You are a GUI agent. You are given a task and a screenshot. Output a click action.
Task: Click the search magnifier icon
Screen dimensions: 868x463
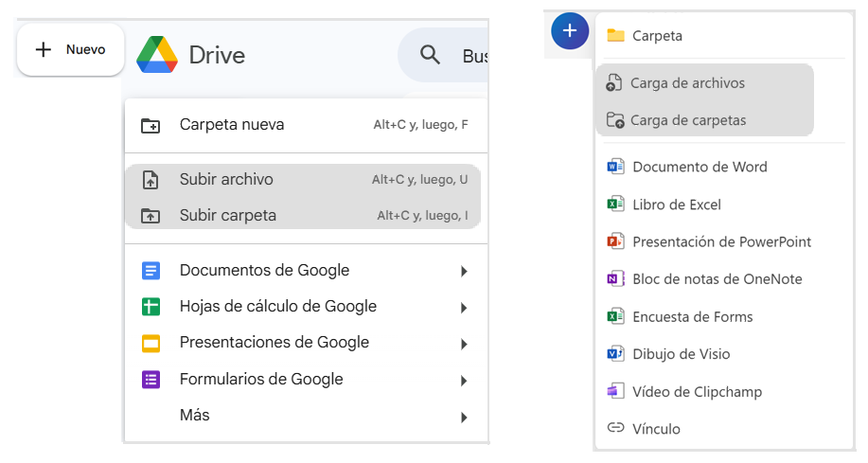click(x=430, y=56)
